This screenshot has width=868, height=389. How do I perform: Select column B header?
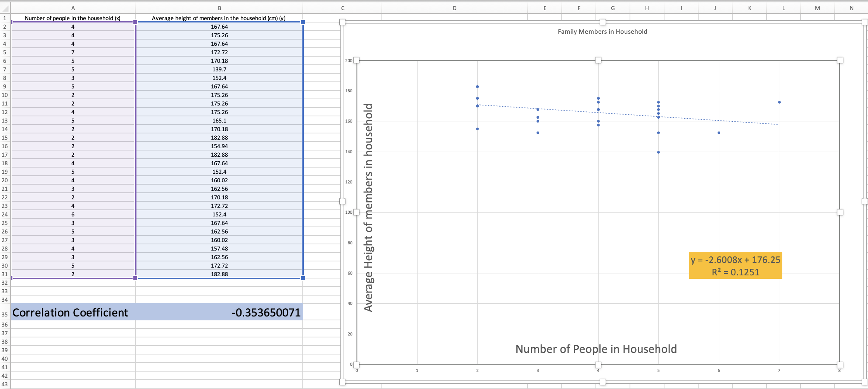click(x=219, y=8)
